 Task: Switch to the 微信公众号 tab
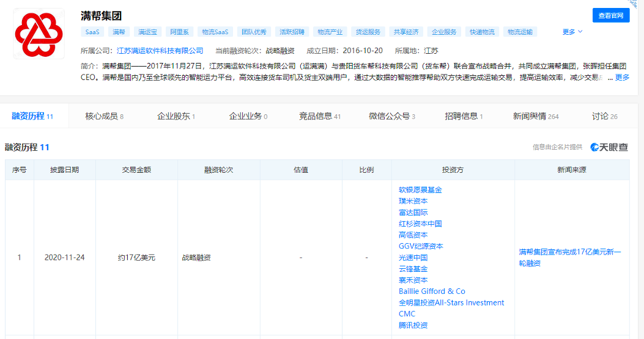pyautogui.click(x=392, y=116)
